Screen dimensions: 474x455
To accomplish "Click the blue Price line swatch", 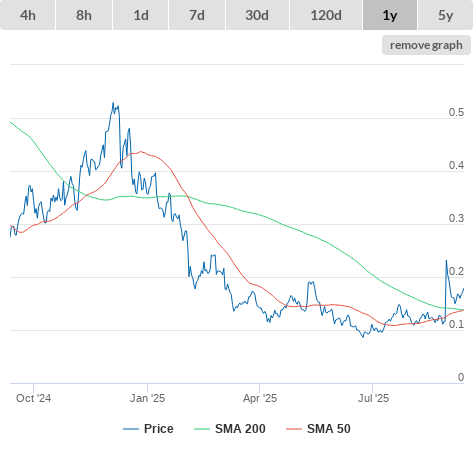I will pos(131,429).
